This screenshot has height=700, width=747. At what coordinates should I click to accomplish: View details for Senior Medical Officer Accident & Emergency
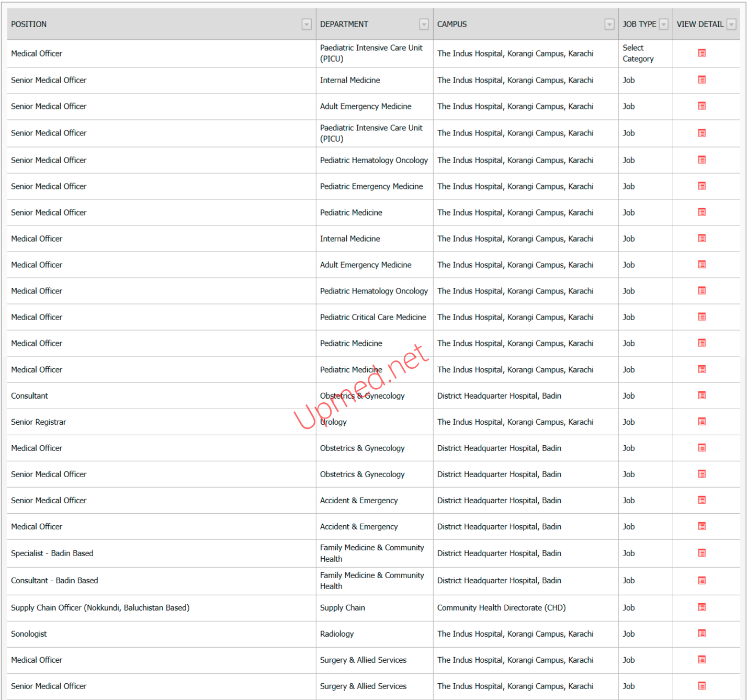tap(701, 500)
